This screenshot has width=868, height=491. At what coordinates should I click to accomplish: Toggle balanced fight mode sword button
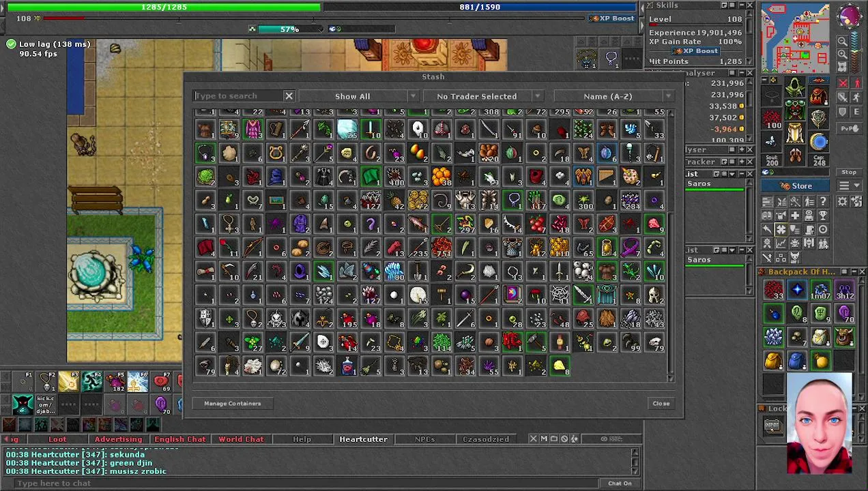point(843,97)
